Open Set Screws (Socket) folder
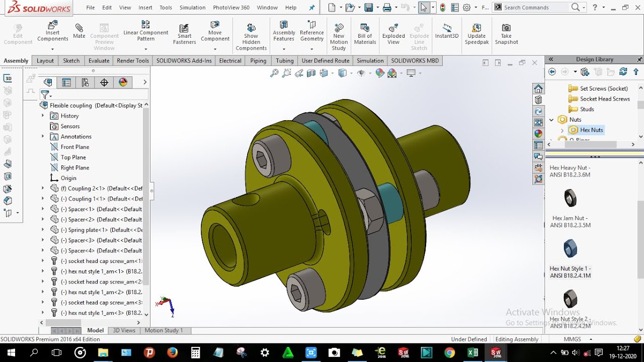This screenshot has height=362, width=644. (x=603, y=88)
